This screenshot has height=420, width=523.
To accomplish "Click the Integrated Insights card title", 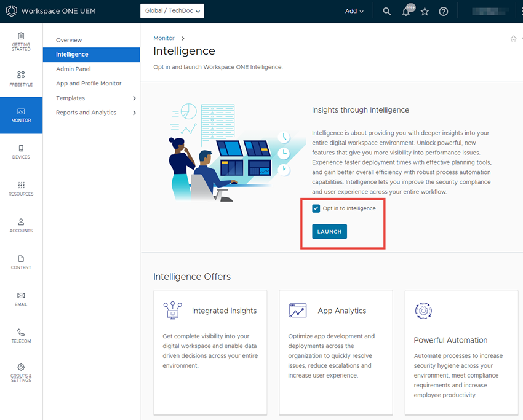I will pyautogui.click(x=224, y=311).
